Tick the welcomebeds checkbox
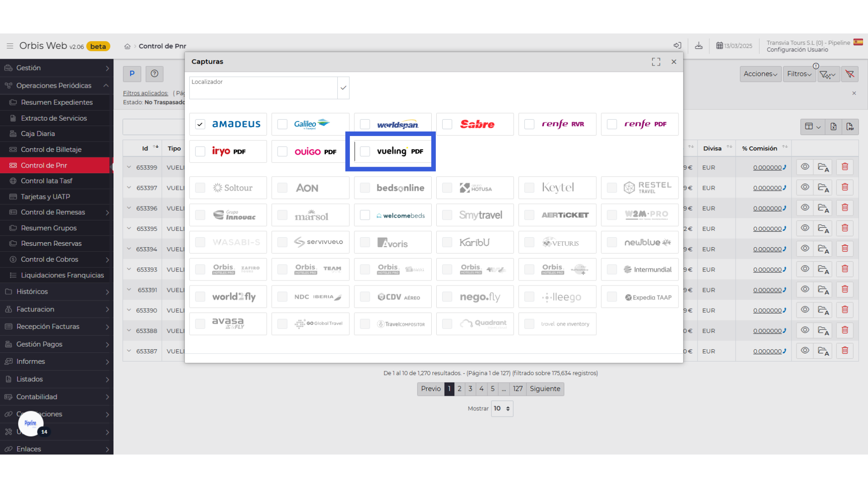This screenshot has height=488, width=868. 365,215
